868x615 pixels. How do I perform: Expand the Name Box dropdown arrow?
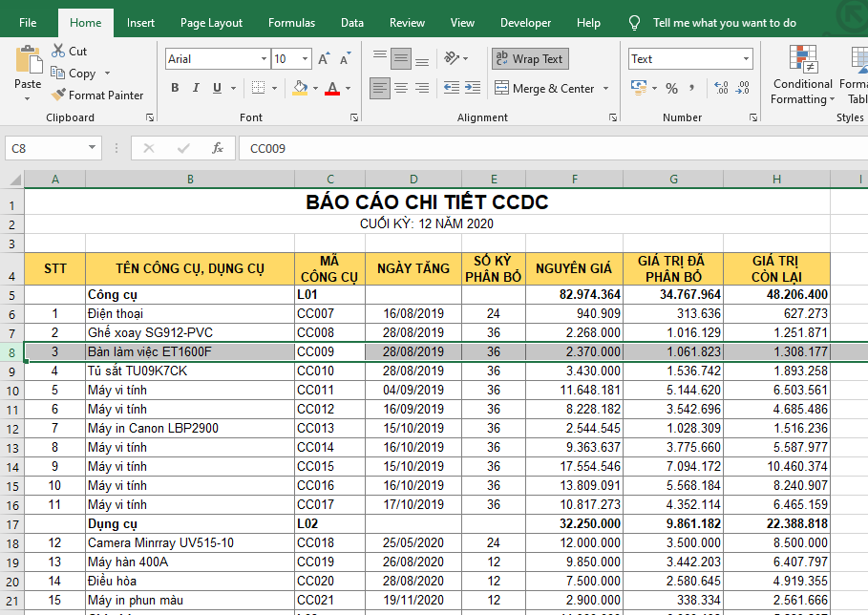click(93, 148)
